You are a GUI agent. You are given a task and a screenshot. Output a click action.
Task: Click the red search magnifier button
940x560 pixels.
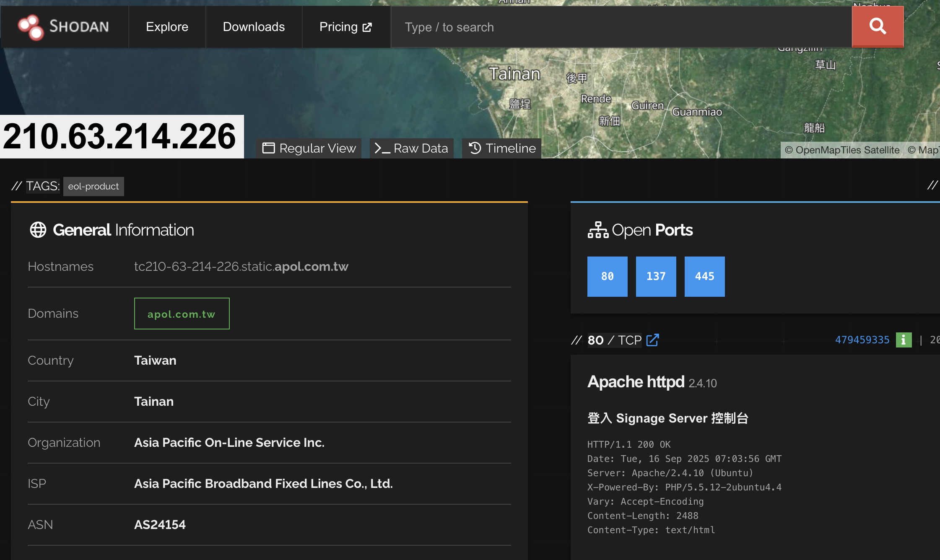click(x=878, y=26)
